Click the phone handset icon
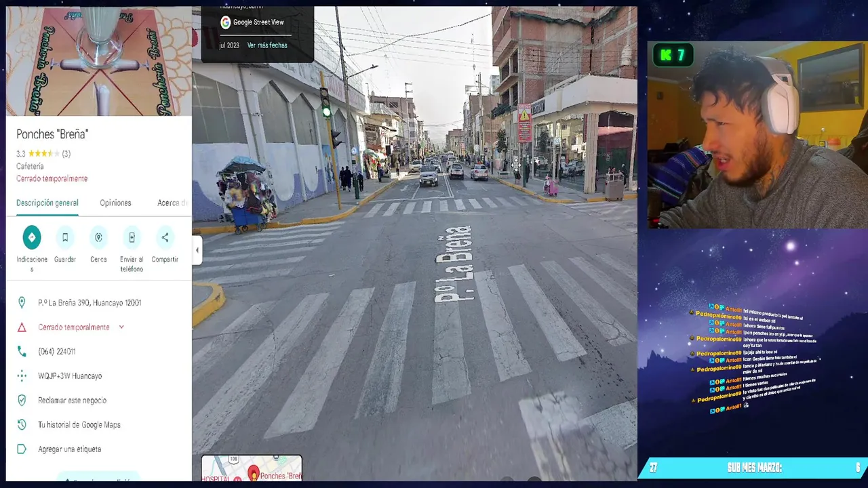 tap(22, 352)
